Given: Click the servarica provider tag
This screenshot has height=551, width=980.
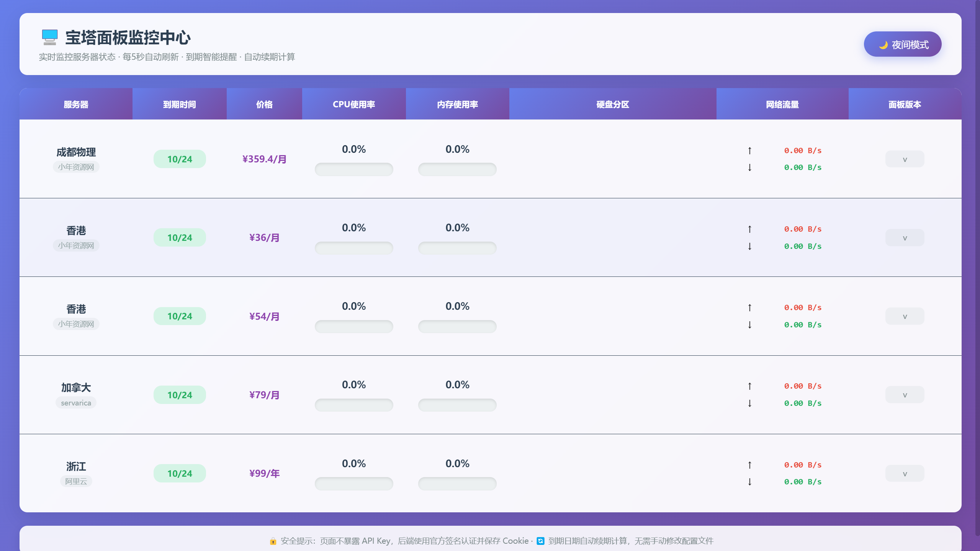Looking at the screenshot, I should pyautogui.click(x=76, y=403).
